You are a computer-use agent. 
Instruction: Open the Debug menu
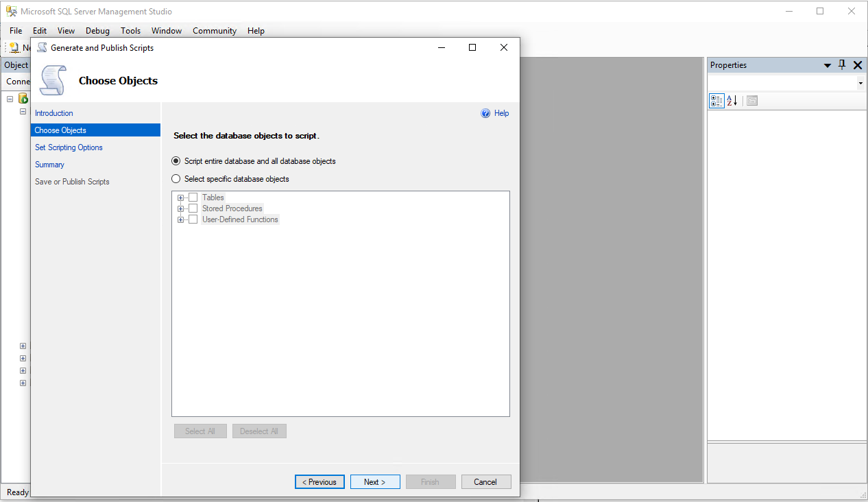(x=97, y=31)
